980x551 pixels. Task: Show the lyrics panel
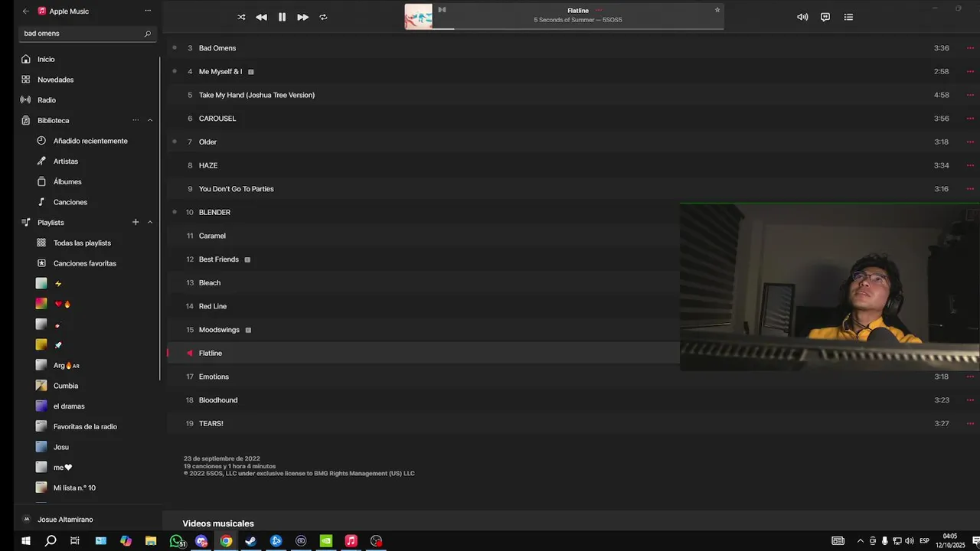[x=825, y=17]
